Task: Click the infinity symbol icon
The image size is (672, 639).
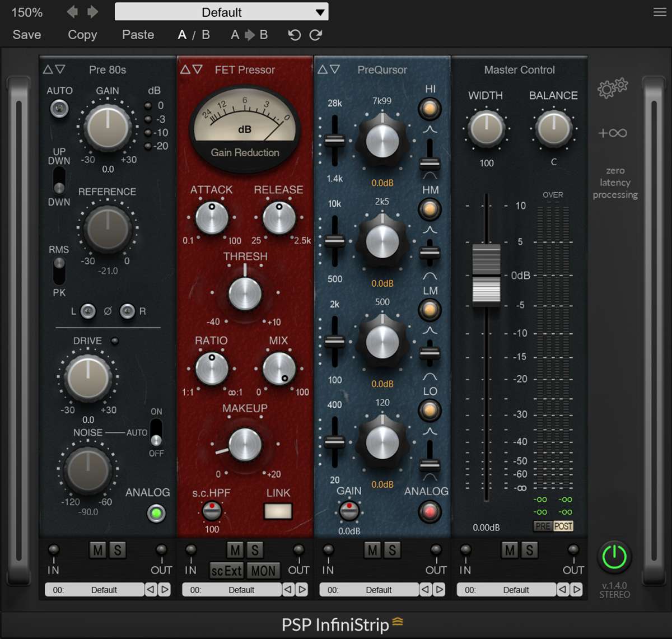Action: [612, 133]
